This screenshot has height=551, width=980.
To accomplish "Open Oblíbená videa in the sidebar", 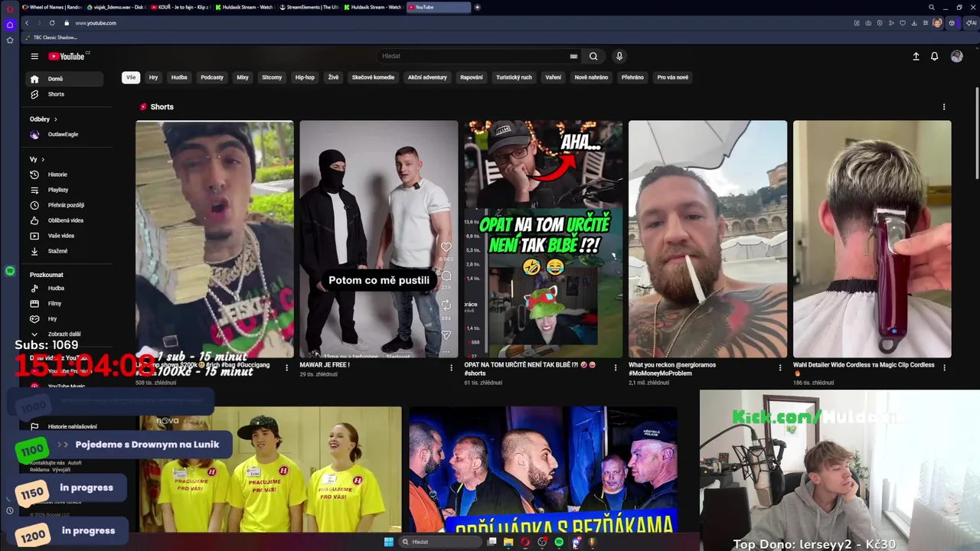I will [64, 220].
